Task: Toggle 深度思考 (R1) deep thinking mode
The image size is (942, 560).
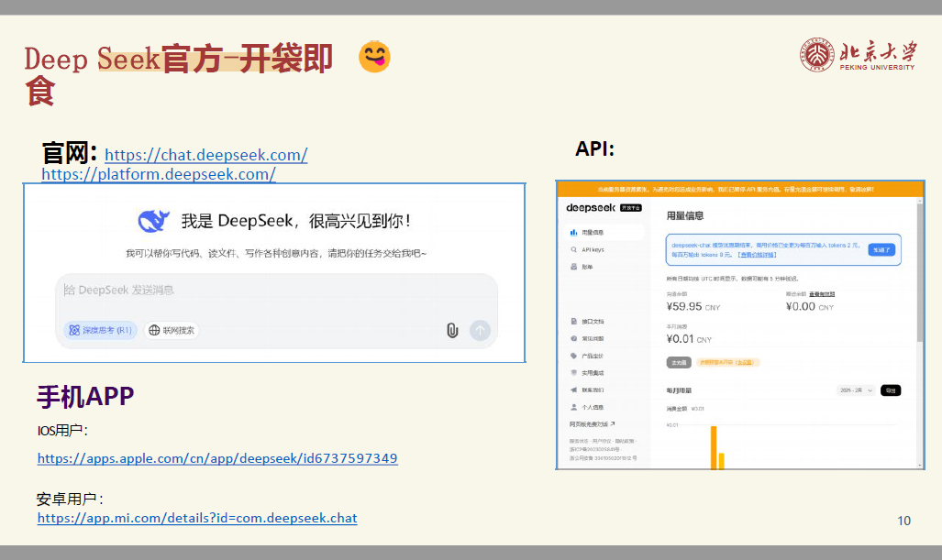Action: pyautogui.click(x=100, y=330)
